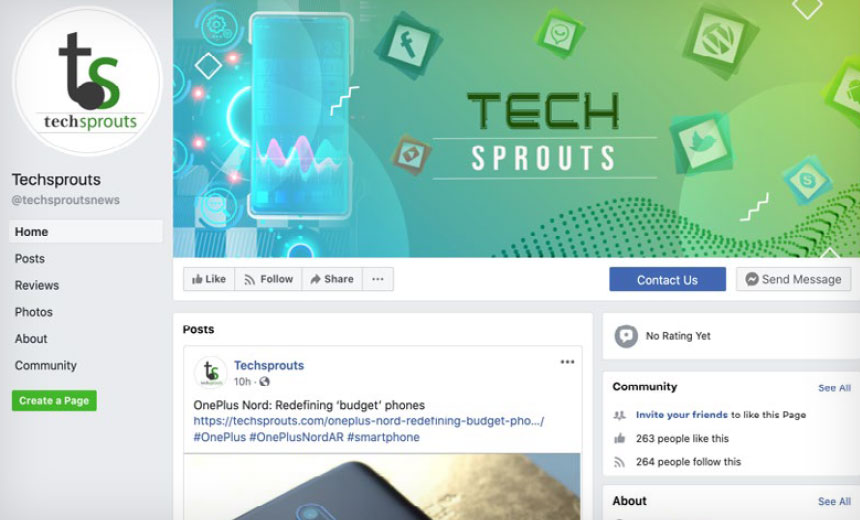Open the Share button
This screenshot has width=860, height=520.
coord(332,279)
